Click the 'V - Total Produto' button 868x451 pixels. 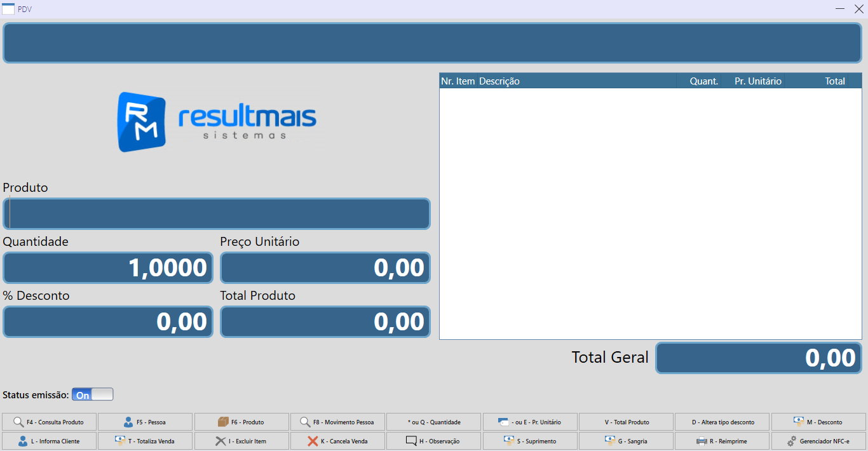[626, 422]
